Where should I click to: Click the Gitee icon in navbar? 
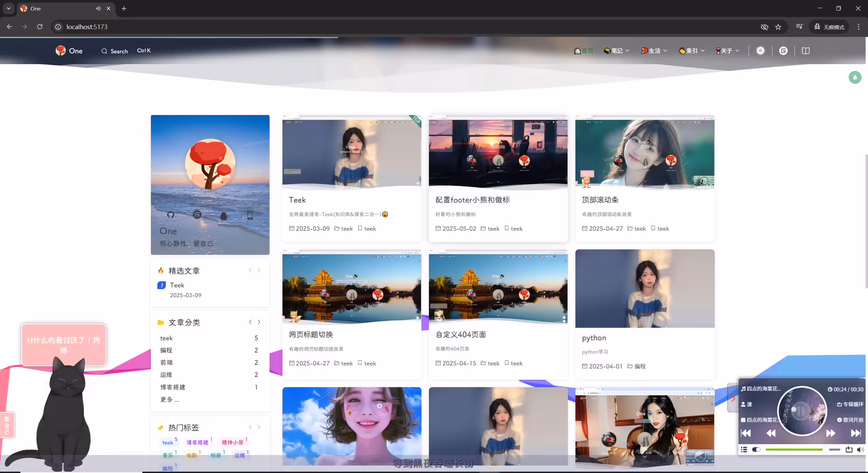coord(783,51)
